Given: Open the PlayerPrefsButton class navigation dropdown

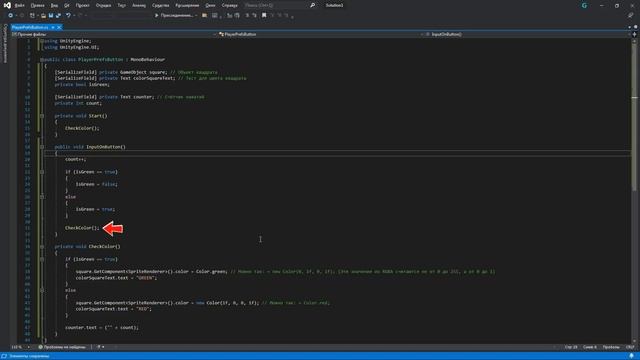Looking at the screenshot, I should point(320,34).
